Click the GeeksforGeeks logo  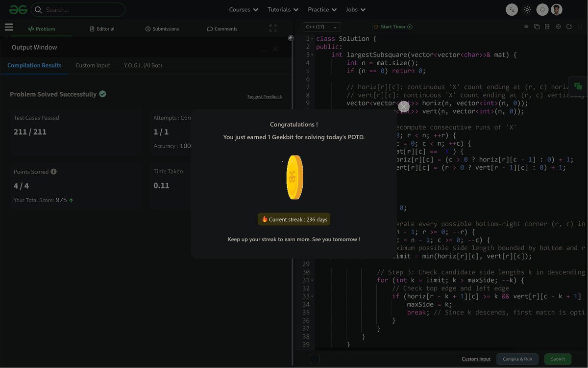pos(18,9)
